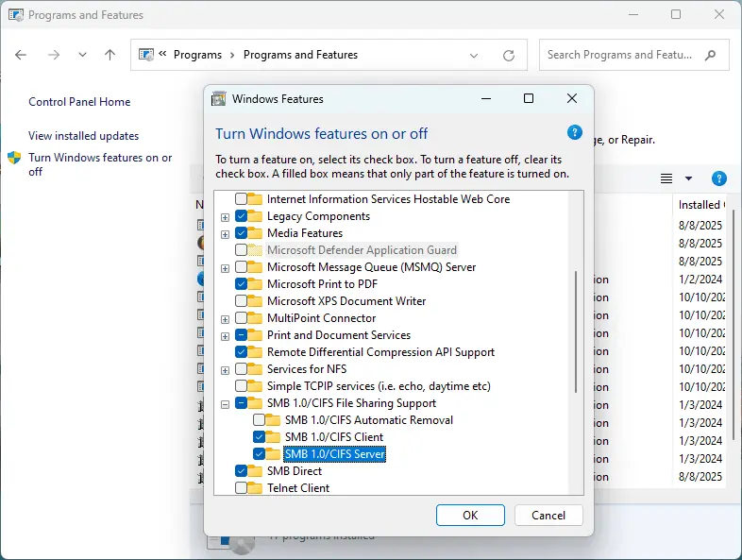Viewport: 742px width, 560px height.
Task: Check the MultiPoint Connector checkbox
Action: pos(241,317)
